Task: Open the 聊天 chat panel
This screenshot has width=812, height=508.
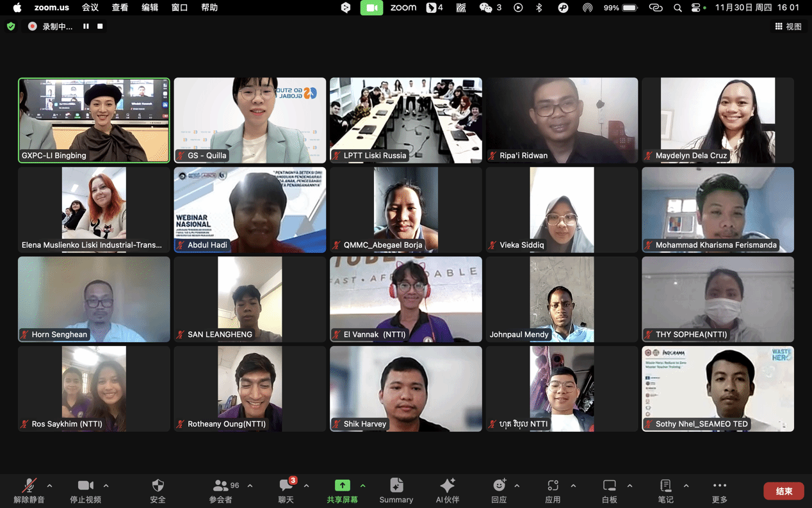Action: click(x=286, y=490)
